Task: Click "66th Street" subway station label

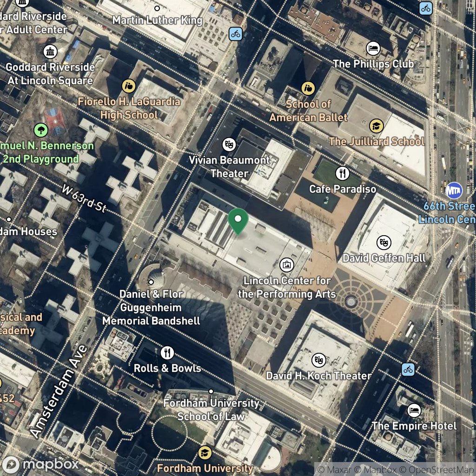Action: pos(450,206)
